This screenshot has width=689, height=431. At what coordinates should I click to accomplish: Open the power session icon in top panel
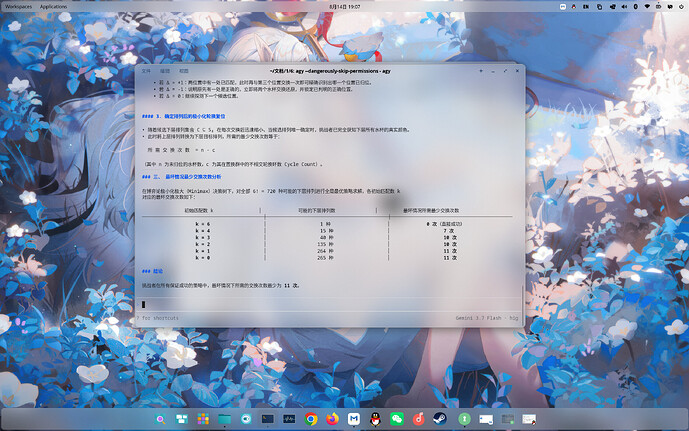click(x=681, y=7)
